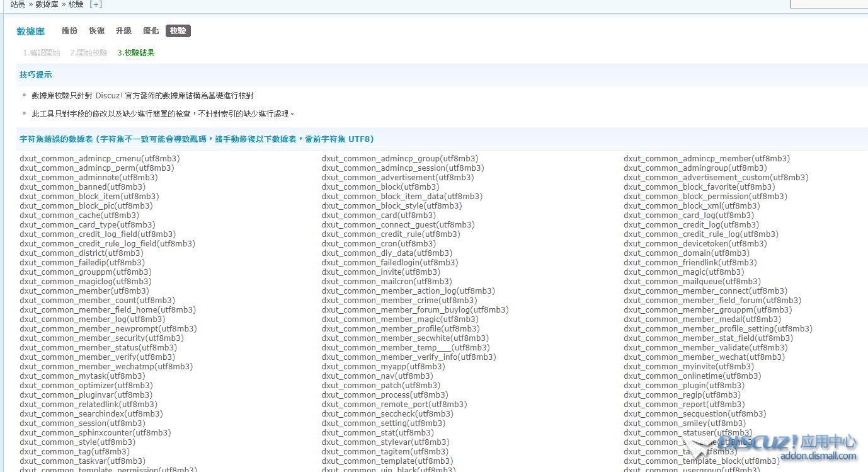Click the active 校驗 tab
The height and width of the screenshot is (472, 868).
pyautogui.click(x=178, y=31)
